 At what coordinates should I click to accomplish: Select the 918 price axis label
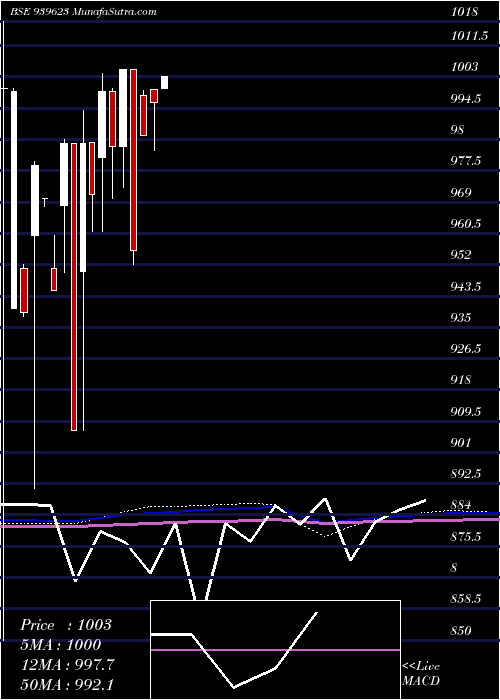click(x=462, y=380)
